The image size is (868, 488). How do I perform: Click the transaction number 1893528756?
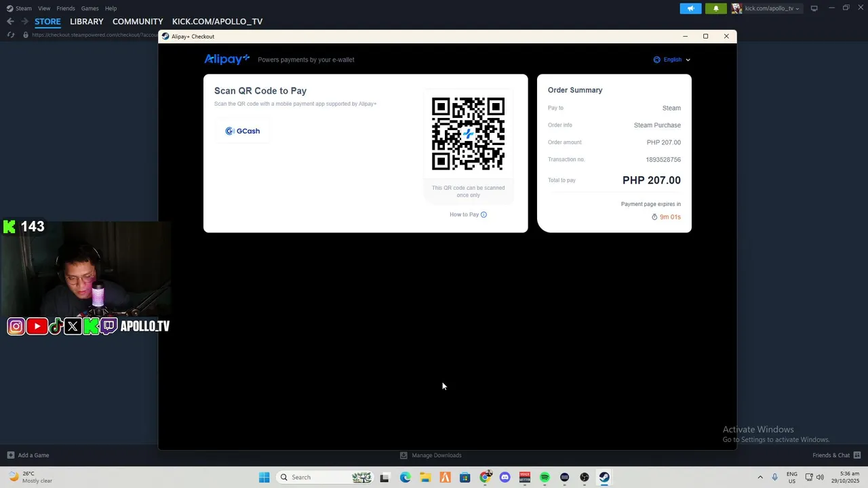(x=663, y=160)
